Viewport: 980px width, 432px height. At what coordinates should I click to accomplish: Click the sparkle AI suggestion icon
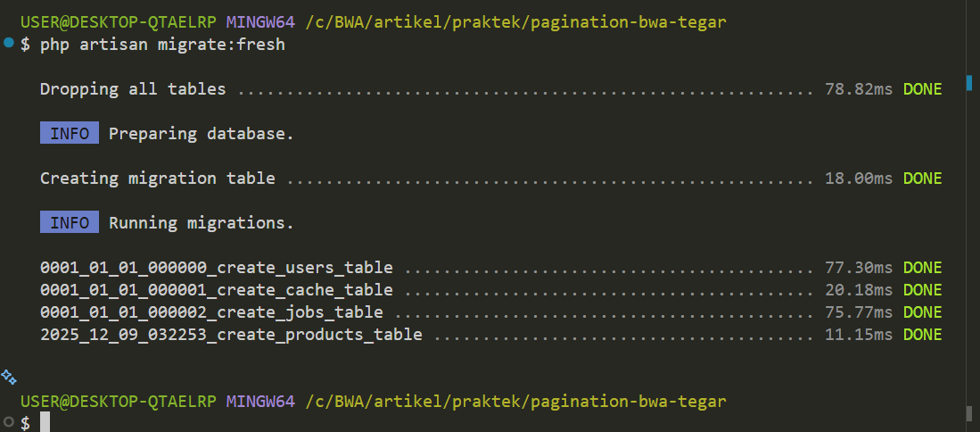[x=9, y=376]
